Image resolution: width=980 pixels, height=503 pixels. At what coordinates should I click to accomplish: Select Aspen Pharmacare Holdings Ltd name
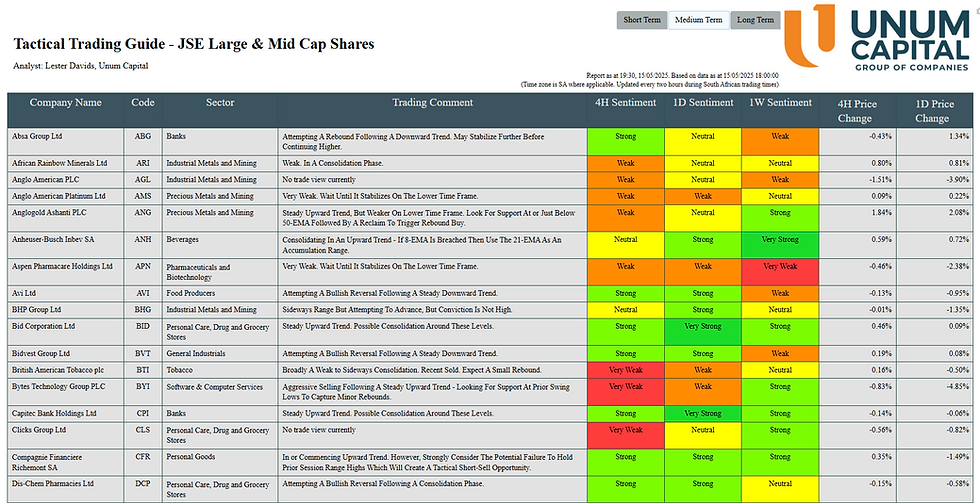(62, 266)
